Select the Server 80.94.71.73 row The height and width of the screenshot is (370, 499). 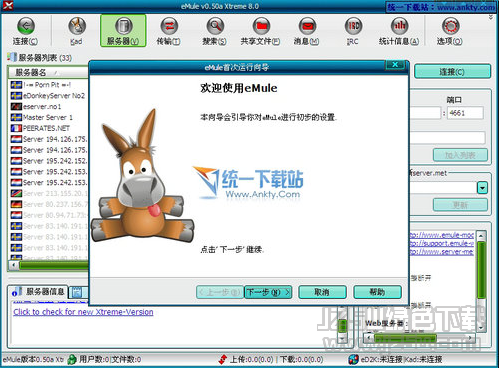coord(48,215)
